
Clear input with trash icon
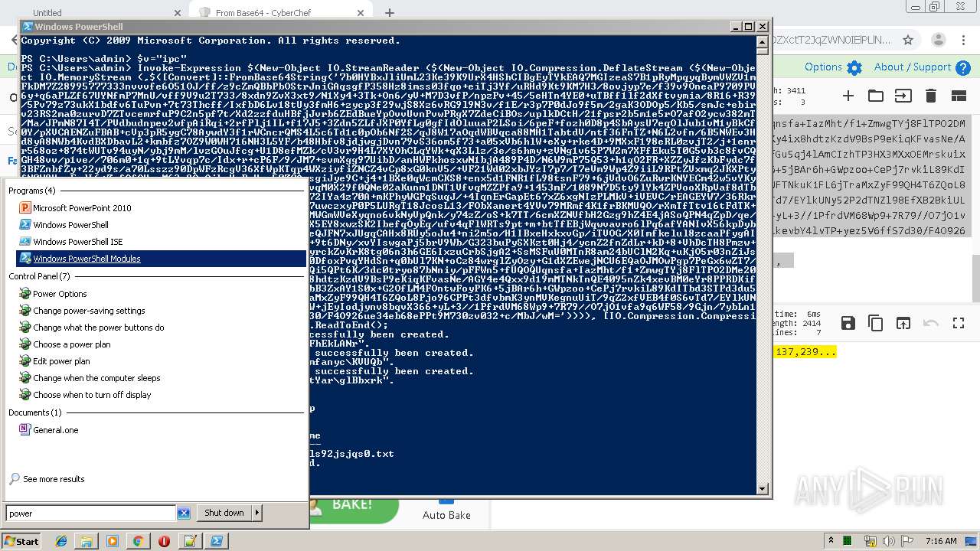[931, 96]
